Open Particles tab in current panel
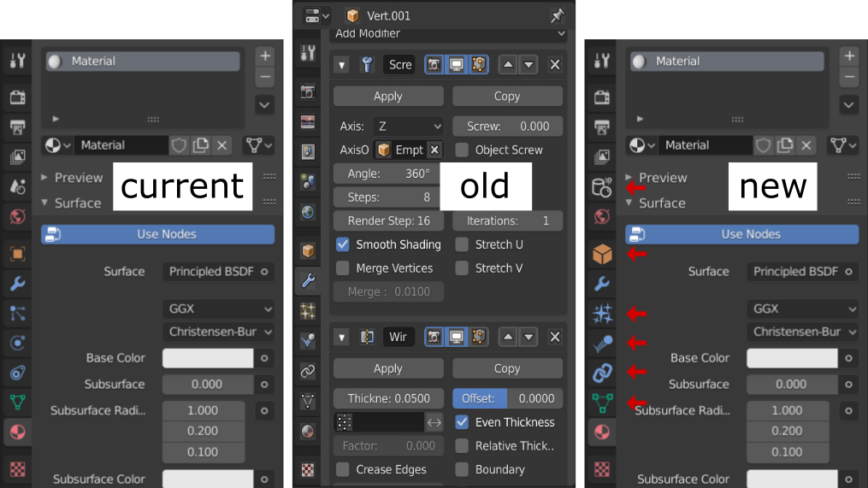 (x=17, y=313)
